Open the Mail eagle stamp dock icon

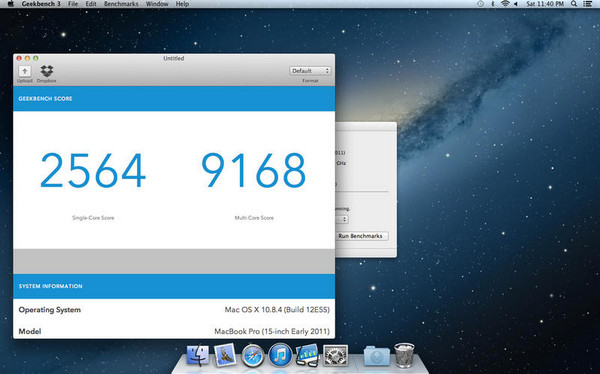click(225, 355)
